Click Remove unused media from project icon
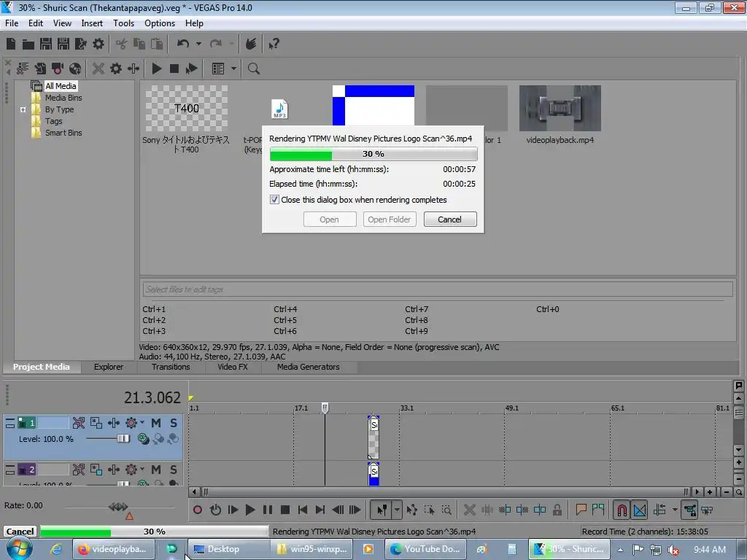Screen dimensions: 747x560 pyautogui.click(x=22, y=69)
